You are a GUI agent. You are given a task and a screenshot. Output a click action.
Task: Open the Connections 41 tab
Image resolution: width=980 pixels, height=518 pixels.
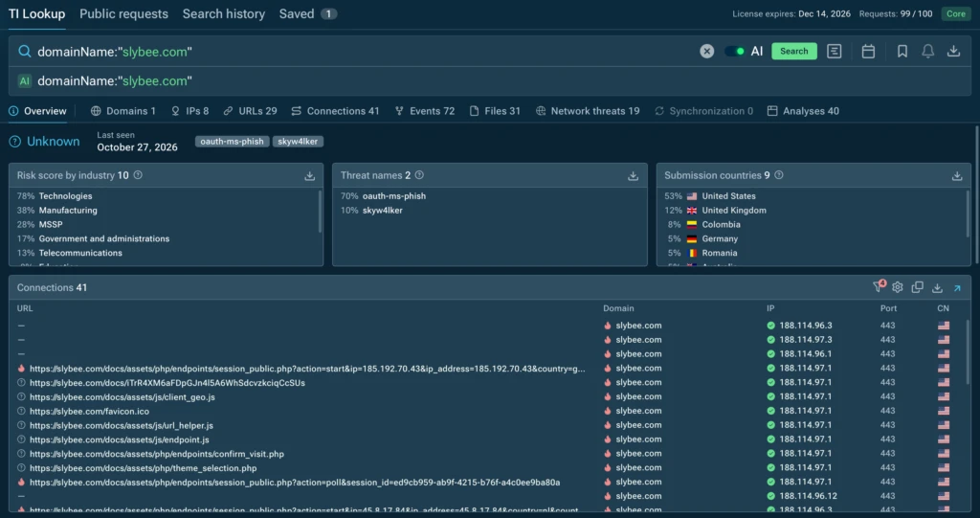point(336,111)
